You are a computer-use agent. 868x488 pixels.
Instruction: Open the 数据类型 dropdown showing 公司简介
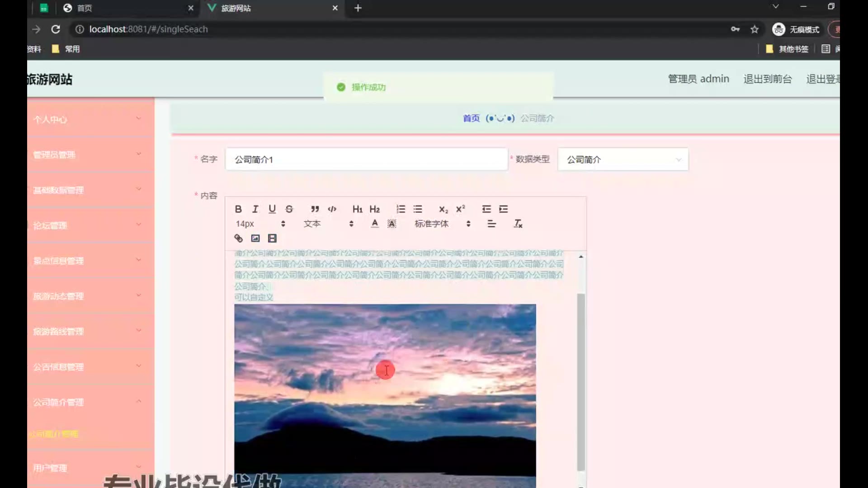point(623,160)
